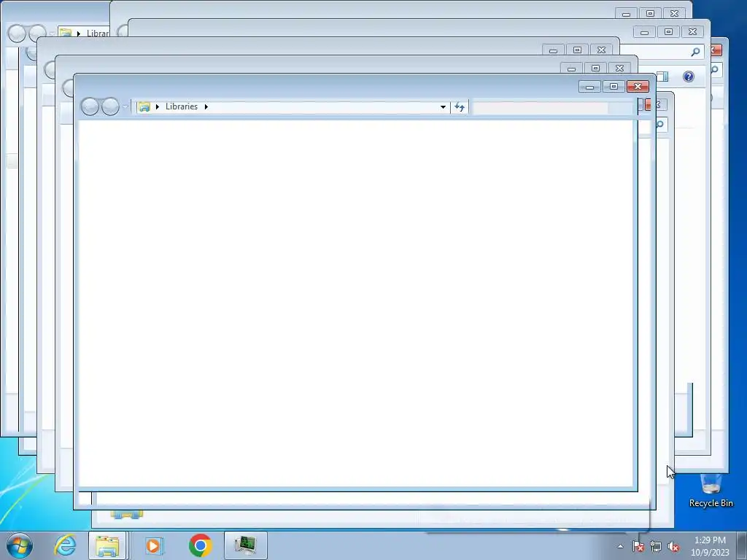Switch to the green monitor app on taskbar

tap(245, 545)
